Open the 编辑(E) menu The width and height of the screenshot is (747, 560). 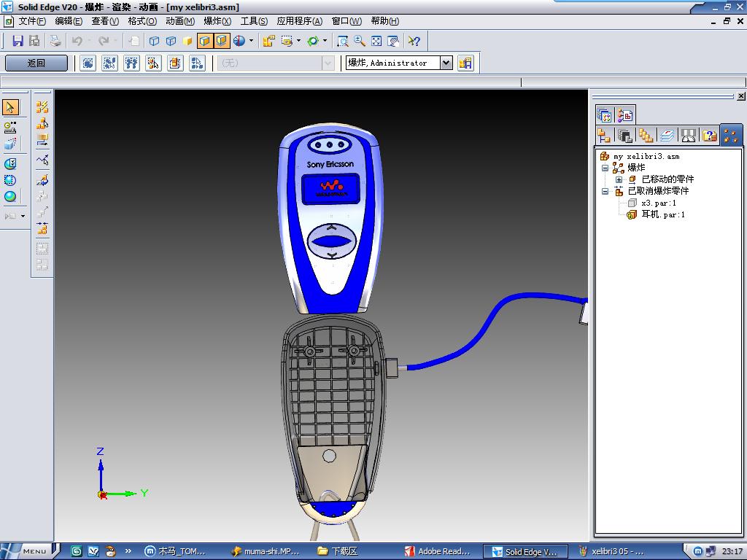coord(69,21)
